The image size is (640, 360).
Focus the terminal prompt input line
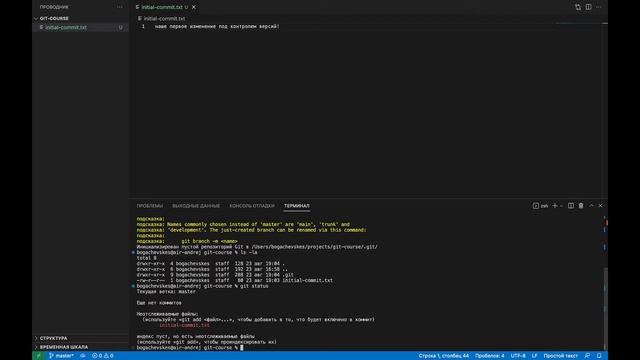(x=189, y=348)
